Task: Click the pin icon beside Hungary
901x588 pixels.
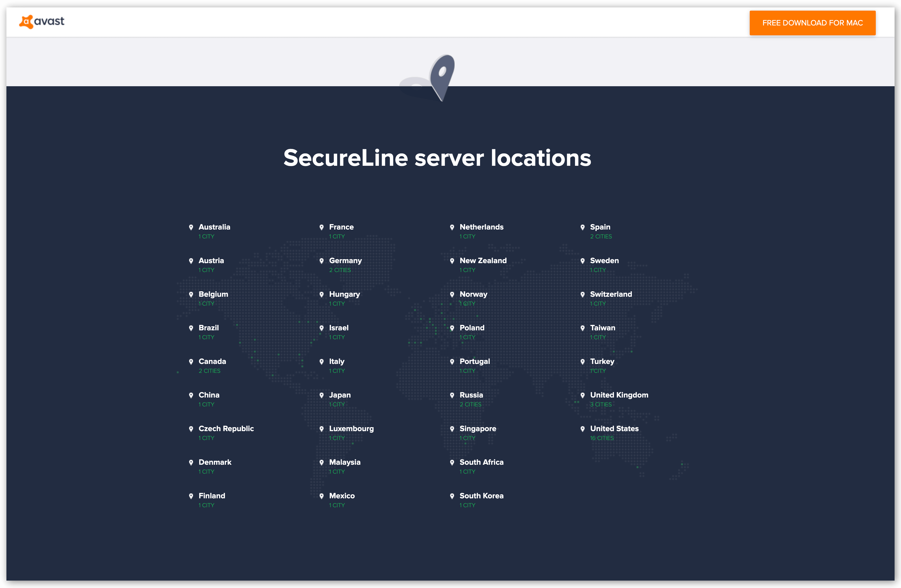Action: click(x=321, y=295)
